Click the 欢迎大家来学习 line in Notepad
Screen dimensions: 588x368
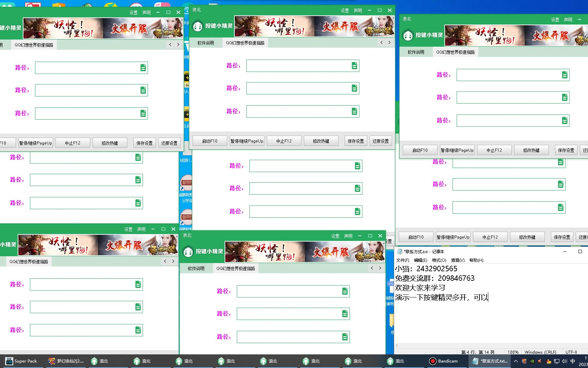coord(420,288)
